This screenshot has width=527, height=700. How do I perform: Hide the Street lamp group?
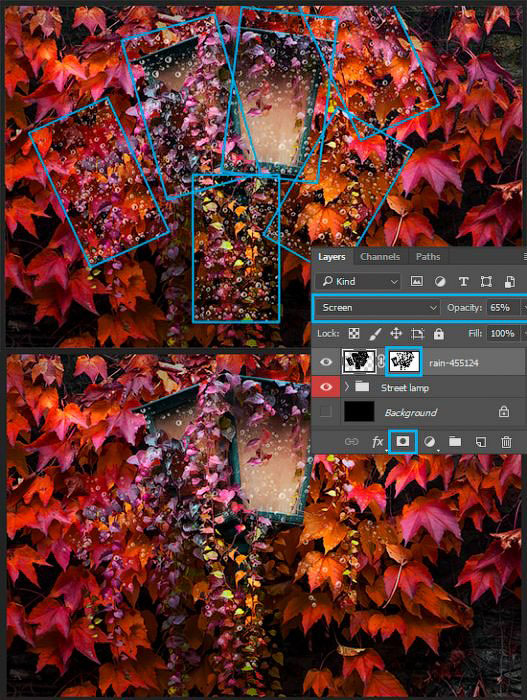coord(326,387)
